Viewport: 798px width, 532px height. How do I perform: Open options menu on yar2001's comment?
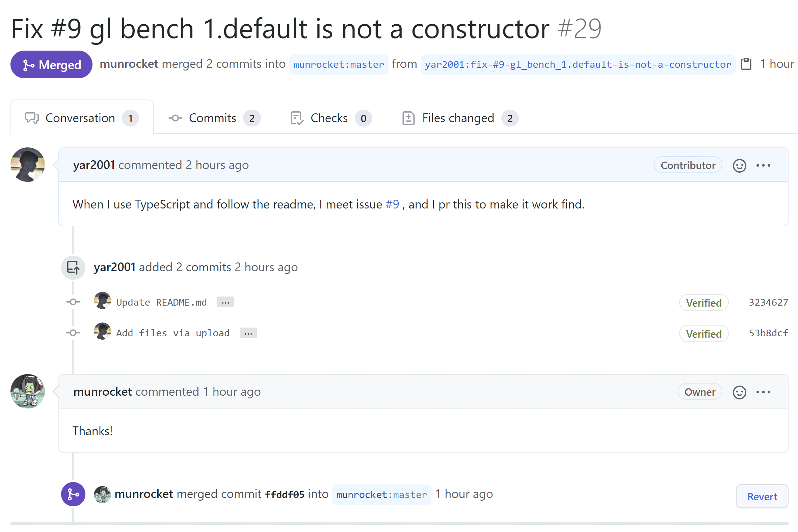click(763, 166)
